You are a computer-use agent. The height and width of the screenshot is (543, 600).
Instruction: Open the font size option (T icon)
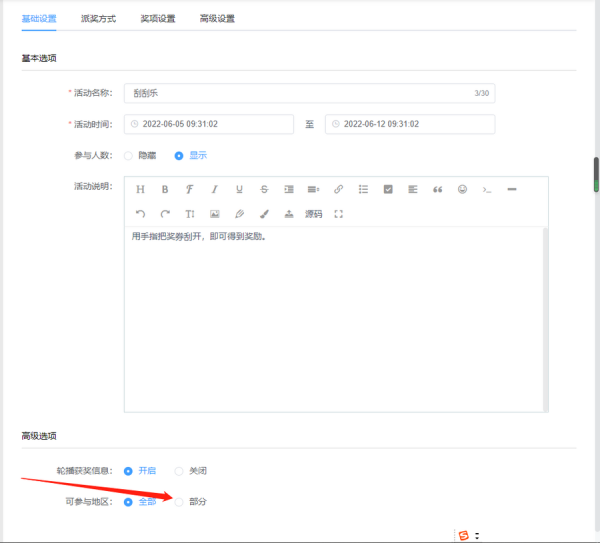tap(190, 214)
